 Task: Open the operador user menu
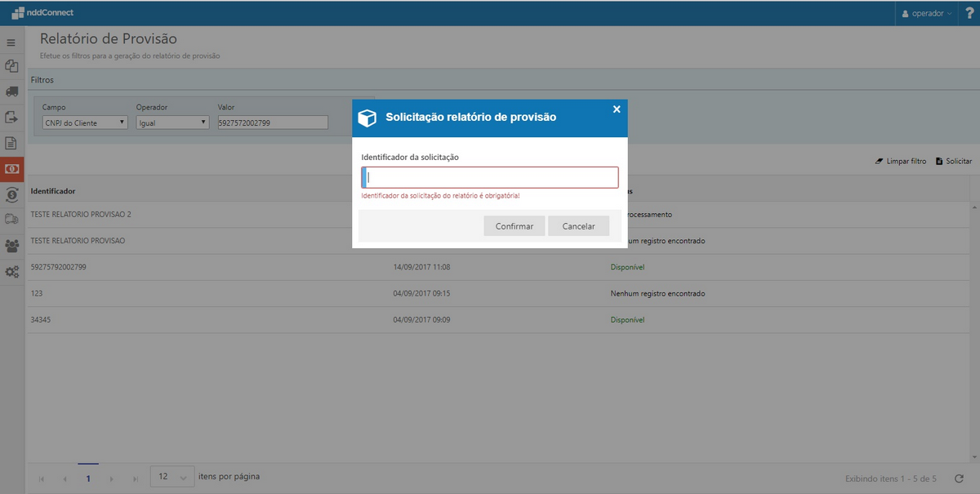point(927,13)
